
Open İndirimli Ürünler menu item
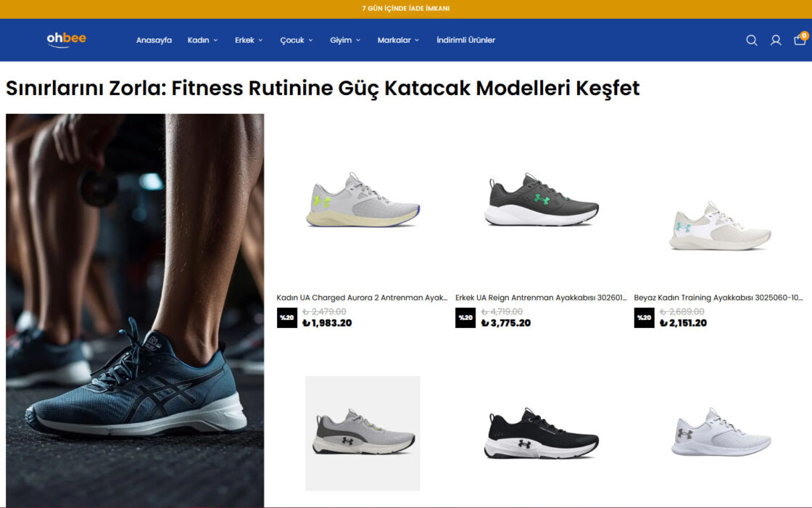[465, 40]
